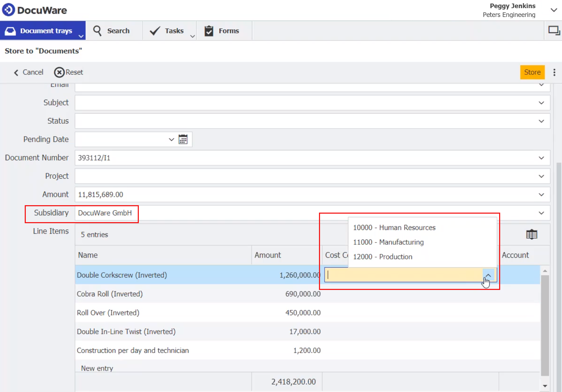Collapse the Cost Center dropdown list
This screenshot has height=392, width=562.
[x=488, y=275]
